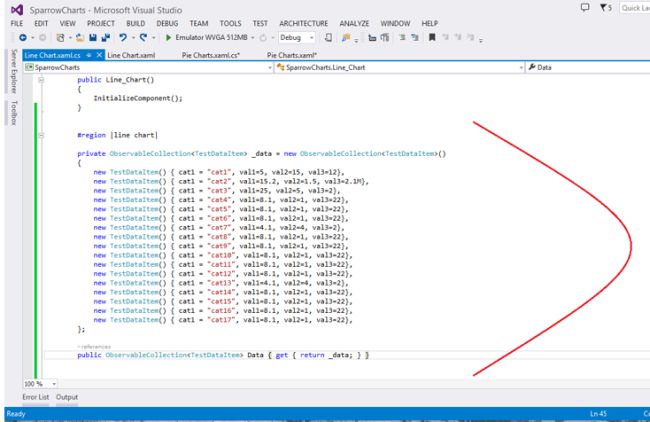This screenshot has height=422, width=650.
Task: Click the code line containing "cat17"
Action: pyautogui.click(x=223, y=320)
